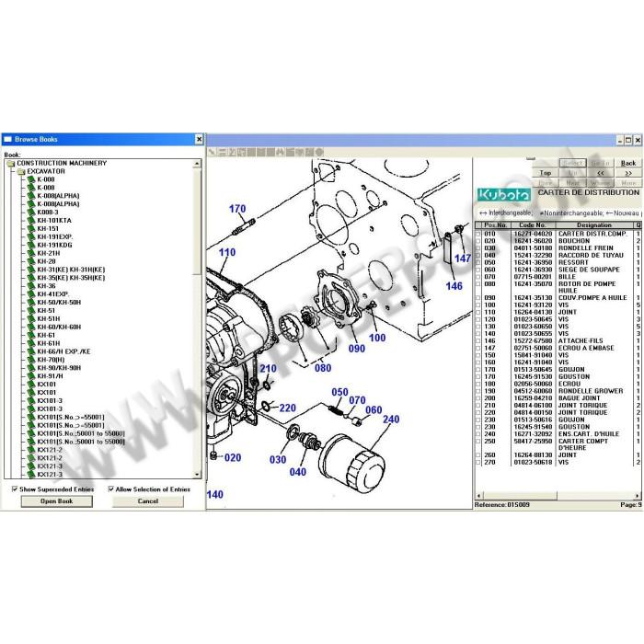This screenshot has width=644, height=644.
Task: Click the book tree's scroll-up arrow
Action: 197,164
